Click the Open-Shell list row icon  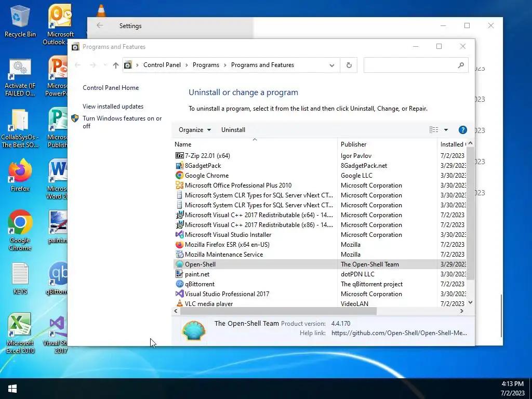tap(179, 264)
